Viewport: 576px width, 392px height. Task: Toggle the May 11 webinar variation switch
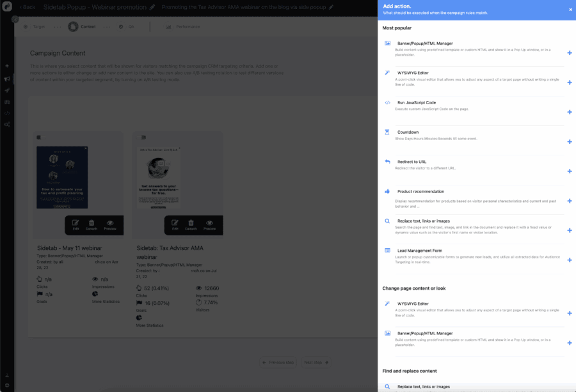coord(39,137)
